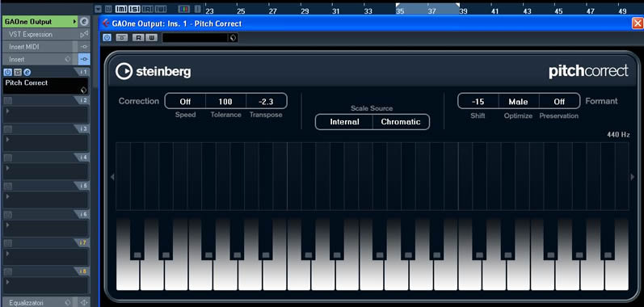Viewport: 644px width, 307px height.
Task: Click the VST Expression arrows icon
Action: 84,35
